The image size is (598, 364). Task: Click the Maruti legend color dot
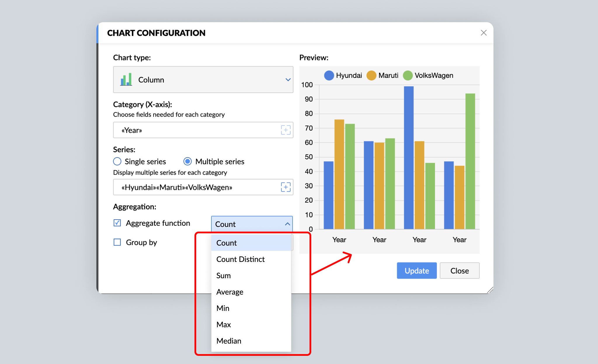point(371,75)
